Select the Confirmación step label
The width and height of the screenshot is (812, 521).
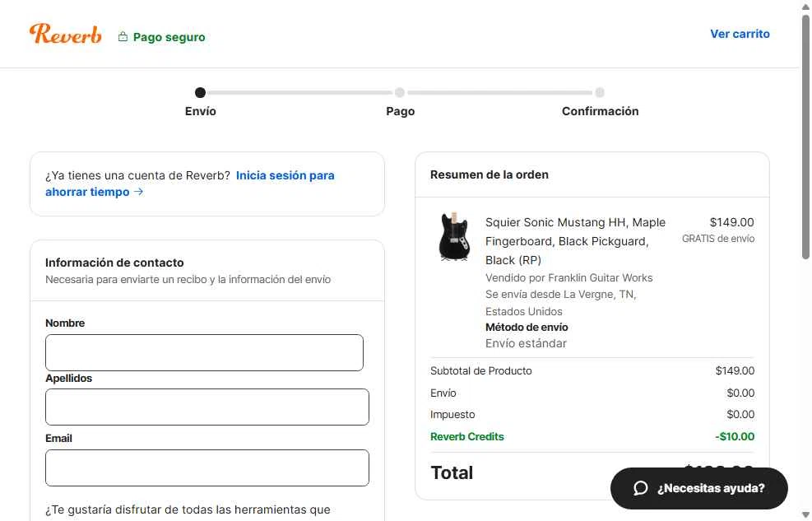[600, 111]
